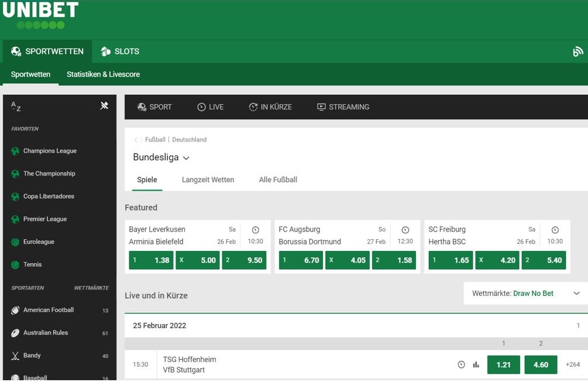The image size is (588, 382).
Task: Open the TSG Hoffenheim vs VfB Stuttgart match
Action: point(190,364)
